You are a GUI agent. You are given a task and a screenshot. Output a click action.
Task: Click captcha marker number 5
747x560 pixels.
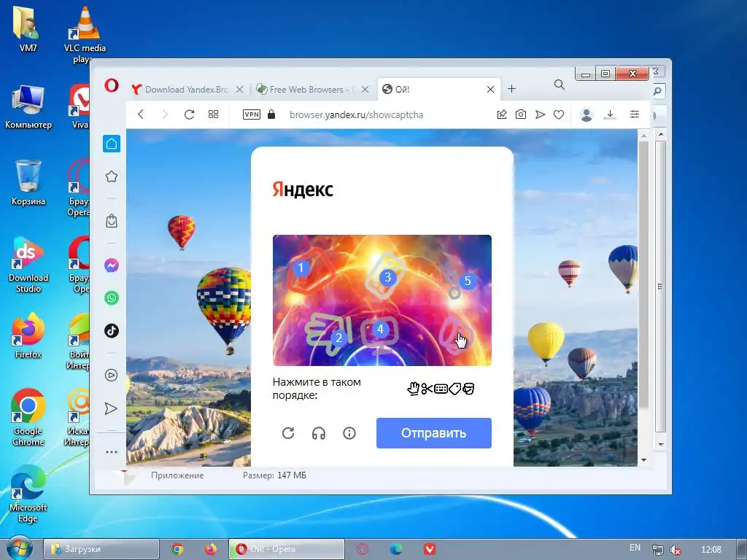coord(468,281)
